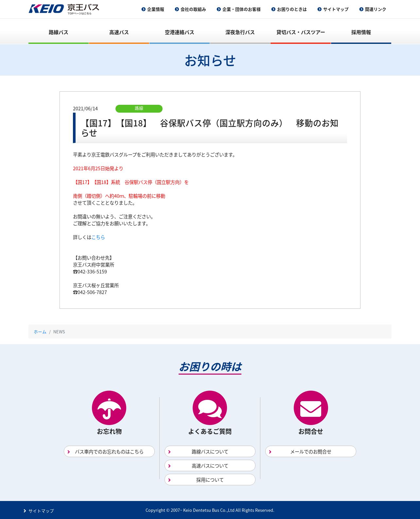The image size is (420, 519).
Task: Open the 採用情報 navigation tab
Action: [x=361, y=32]
